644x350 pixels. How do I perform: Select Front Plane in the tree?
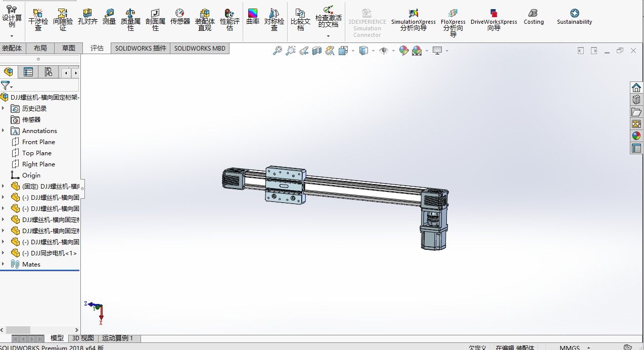coord(38,142)
